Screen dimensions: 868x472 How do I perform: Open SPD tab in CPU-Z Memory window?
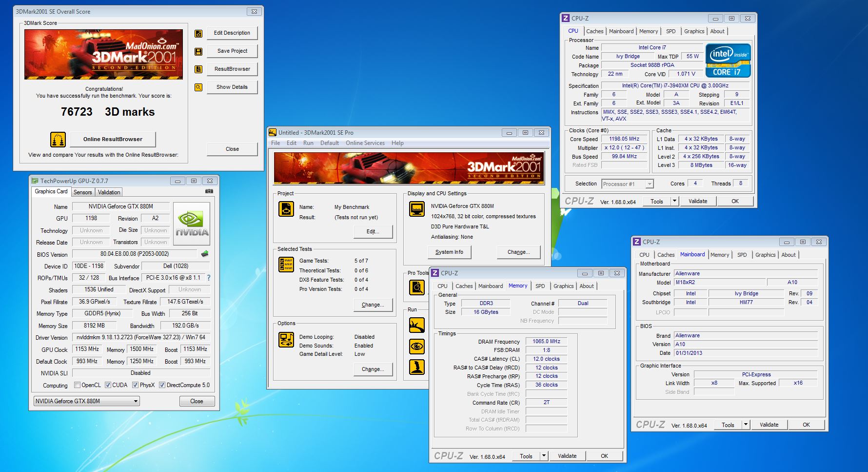(x=540, y=286)
